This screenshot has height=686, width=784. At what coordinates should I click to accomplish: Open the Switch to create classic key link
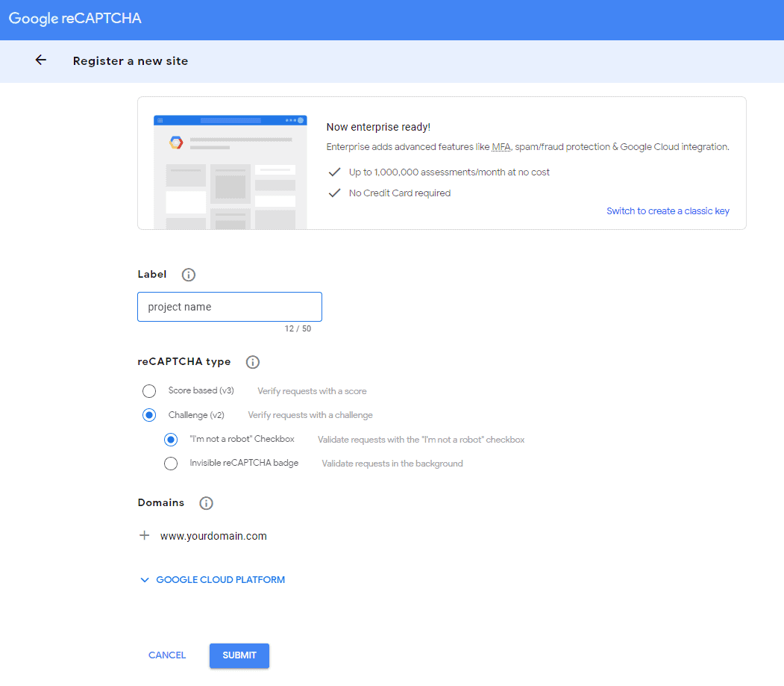point(668,211)
